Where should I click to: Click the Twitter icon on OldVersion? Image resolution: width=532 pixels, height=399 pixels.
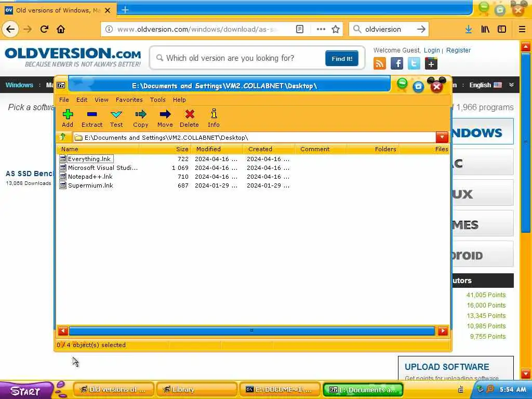[x=414, y=63]
